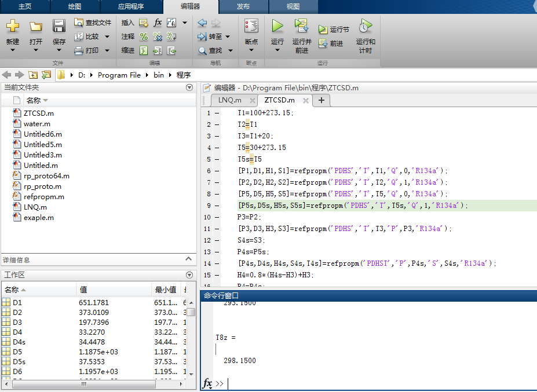Open the Breakpoints tool icon
537x392 pixels.
point(251,27)
